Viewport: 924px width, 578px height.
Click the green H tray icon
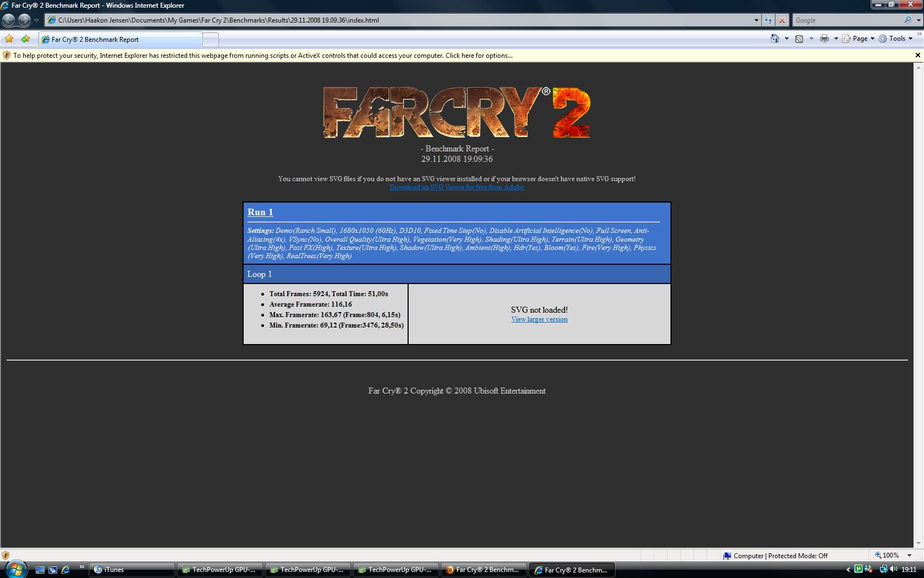858,569
